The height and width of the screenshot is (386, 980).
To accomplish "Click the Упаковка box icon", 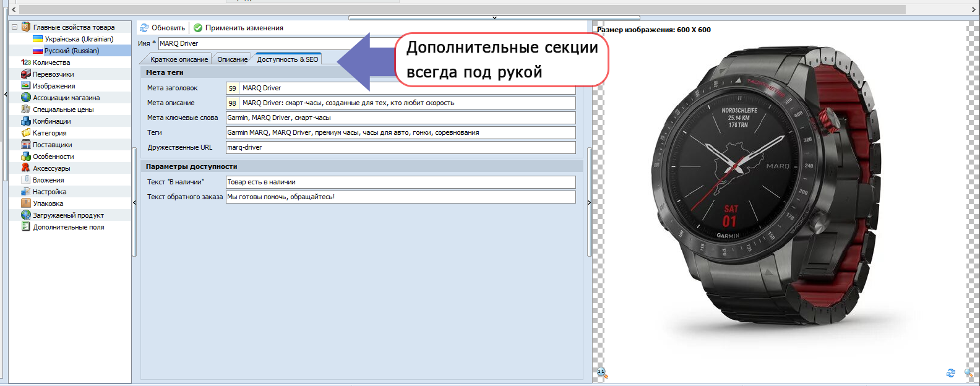I will coord(25,204).
